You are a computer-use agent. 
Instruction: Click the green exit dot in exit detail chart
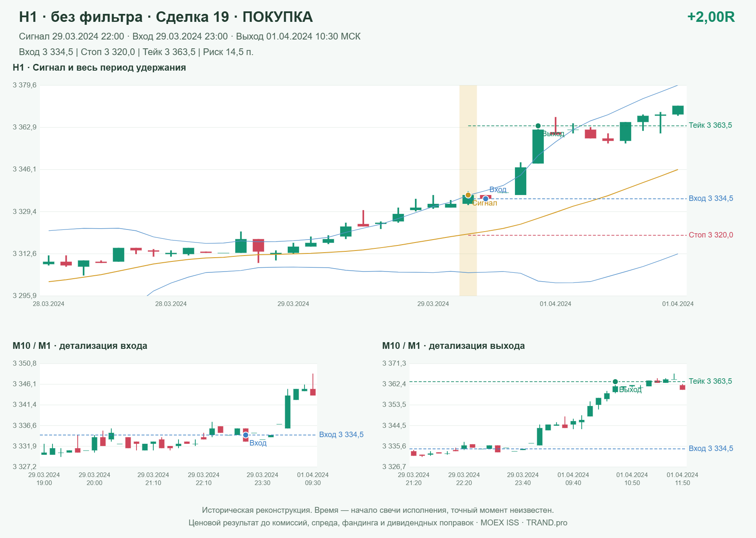615,382
